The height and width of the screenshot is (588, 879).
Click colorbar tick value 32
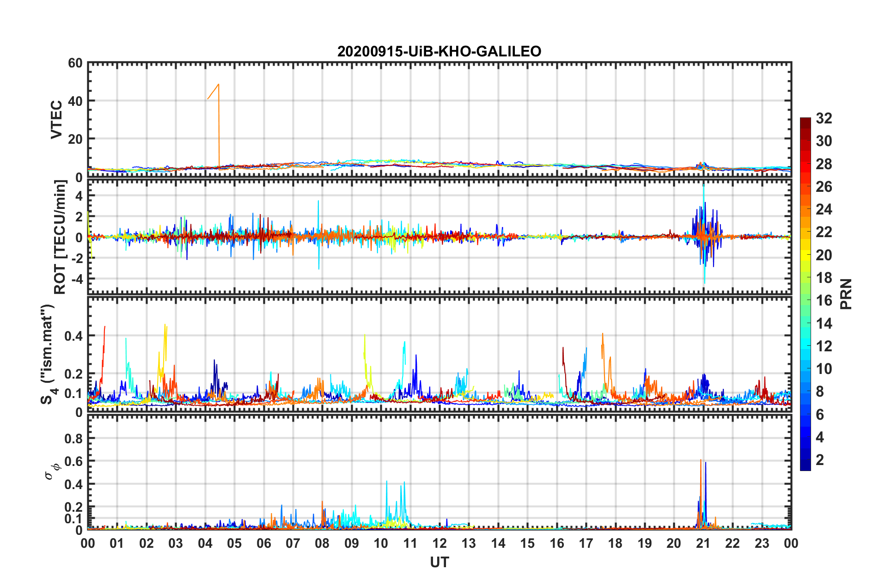pyautogui.click(x=824, y=118)
